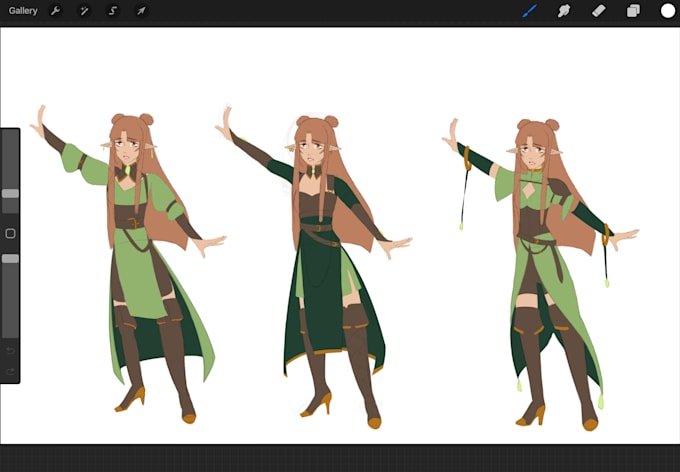Viewport: 680px width, 472px height.
Task: Tap the Redo arrow in sidebar
Action: (x=10, y=371)
